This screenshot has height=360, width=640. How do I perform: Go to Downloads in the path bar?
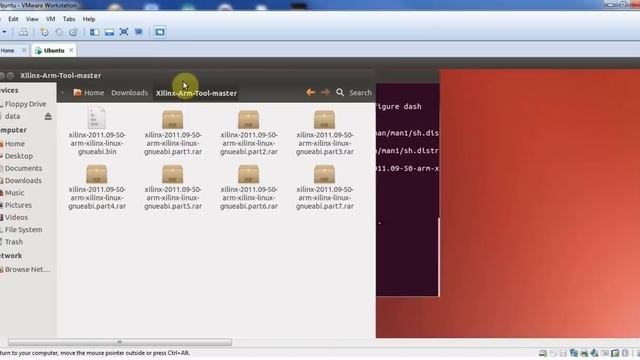129,93
